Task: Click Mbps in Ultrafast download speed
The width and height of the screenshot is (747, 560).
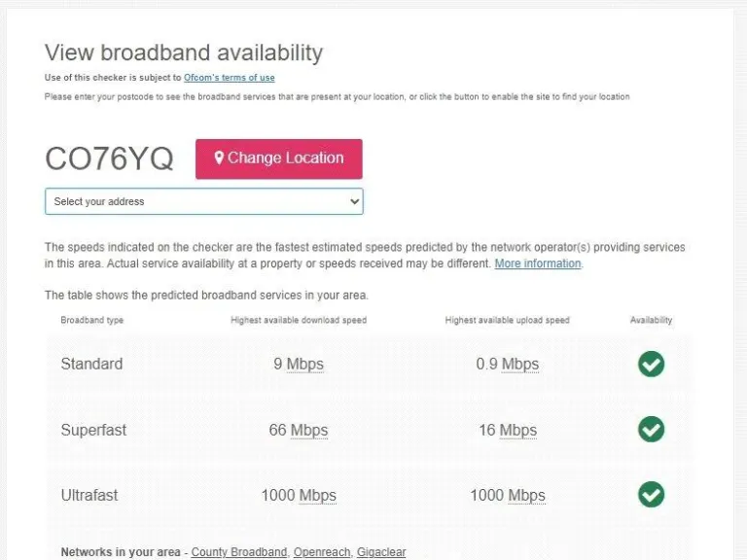Action: click(x=317, y=495)
